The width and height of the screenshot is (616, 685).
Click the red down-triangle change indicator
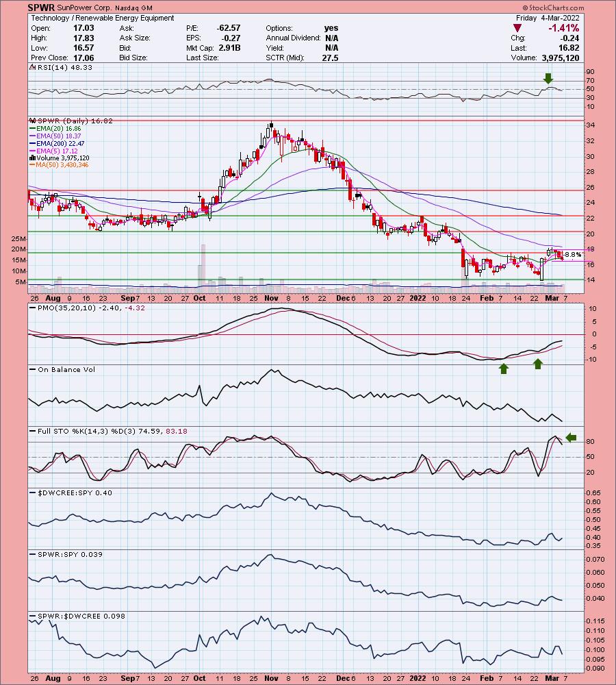point(517,28)
